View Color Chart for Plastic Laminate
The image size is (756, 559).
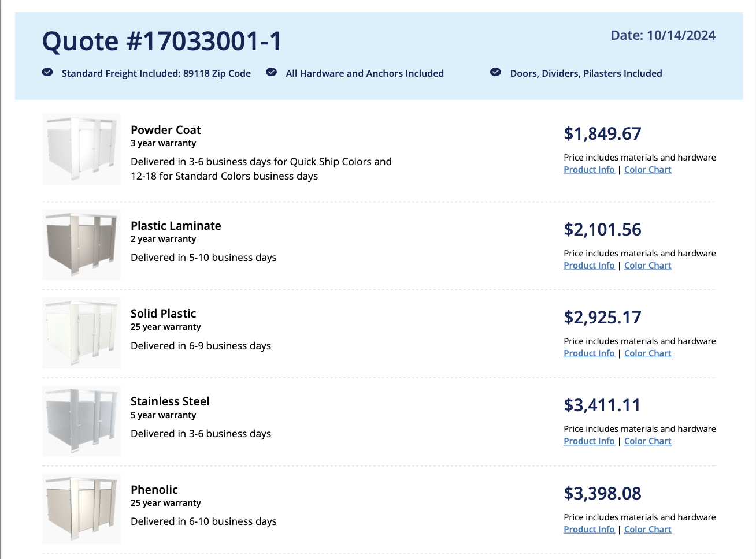(x=647, y=266)
